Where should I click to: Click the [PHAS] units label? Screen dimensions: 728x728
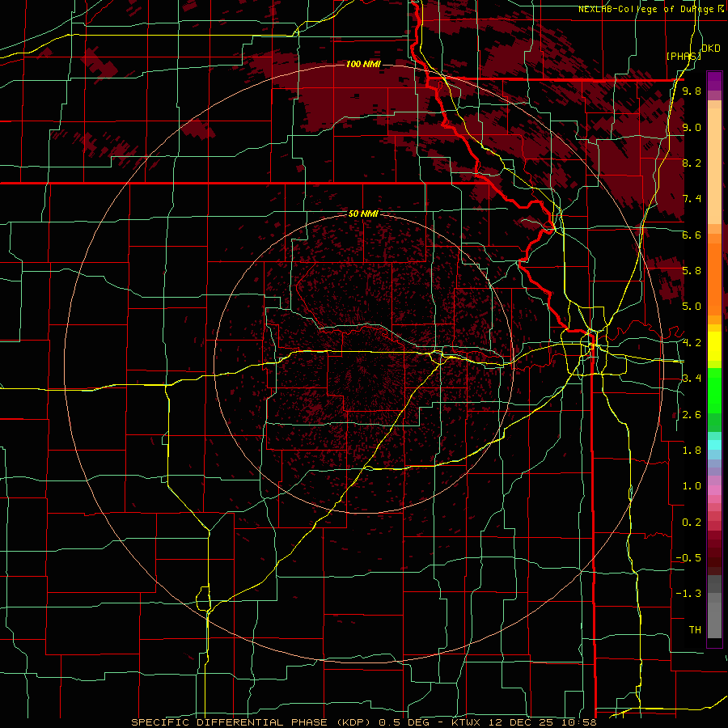click(x=684, y=56)
